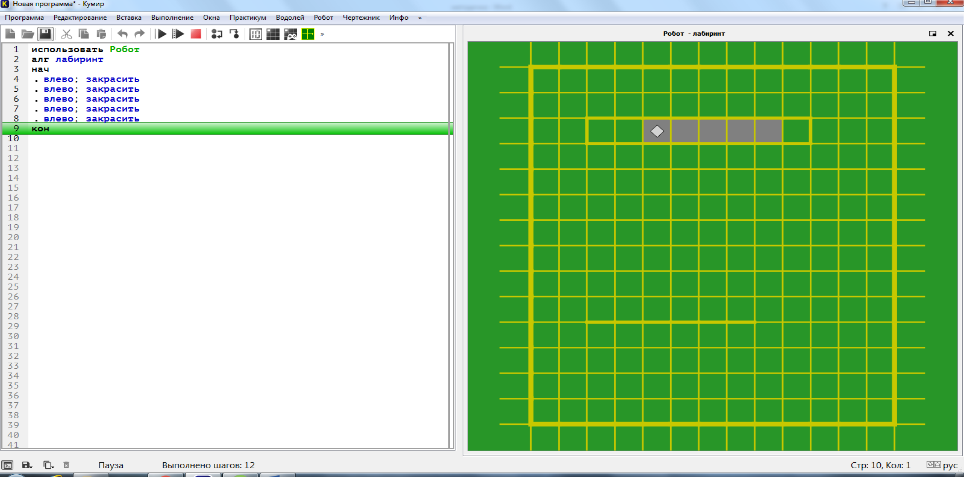
Task: Open the Редактирование menu
Action: coord(80,18)
